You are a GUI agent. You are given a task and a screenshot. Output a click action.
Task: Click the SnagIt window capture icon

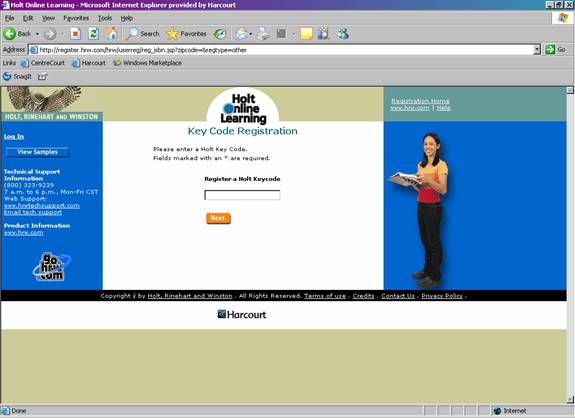coord(43,77)
